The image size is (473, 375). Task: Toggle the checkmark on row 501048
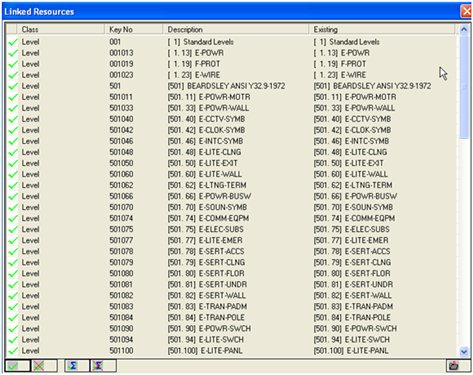13,152
